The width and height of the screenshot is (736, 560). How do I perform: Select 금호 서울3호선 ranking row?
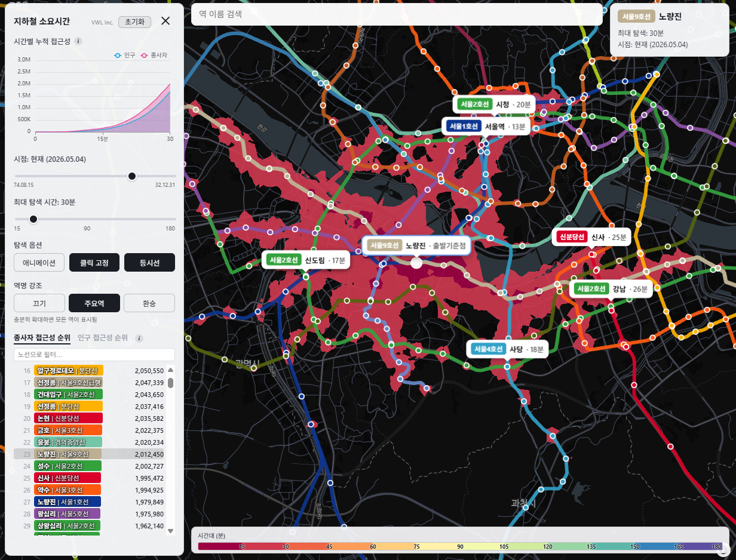tap(89, 430)
